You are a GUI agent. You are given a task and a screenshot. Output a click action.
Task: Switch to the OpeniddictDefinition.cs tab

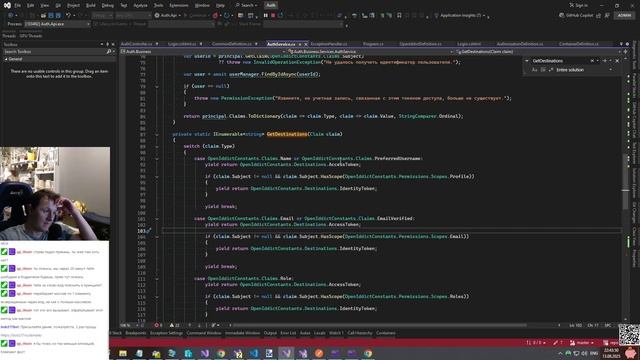coord(420,44)
